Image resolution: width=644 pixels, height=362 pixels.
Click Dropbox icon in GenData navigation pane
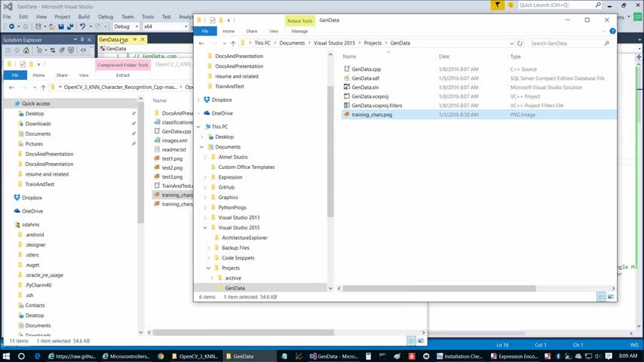(x=207, y=100)
